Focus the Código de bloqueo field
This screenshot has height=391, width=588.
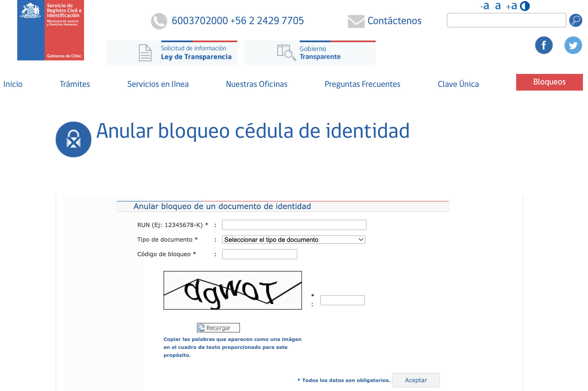259,254
